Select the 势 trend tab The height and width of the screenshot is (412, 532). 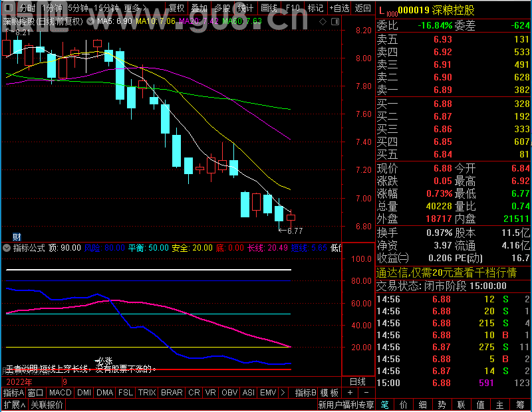pyautogui.click(x=442, y=405)
